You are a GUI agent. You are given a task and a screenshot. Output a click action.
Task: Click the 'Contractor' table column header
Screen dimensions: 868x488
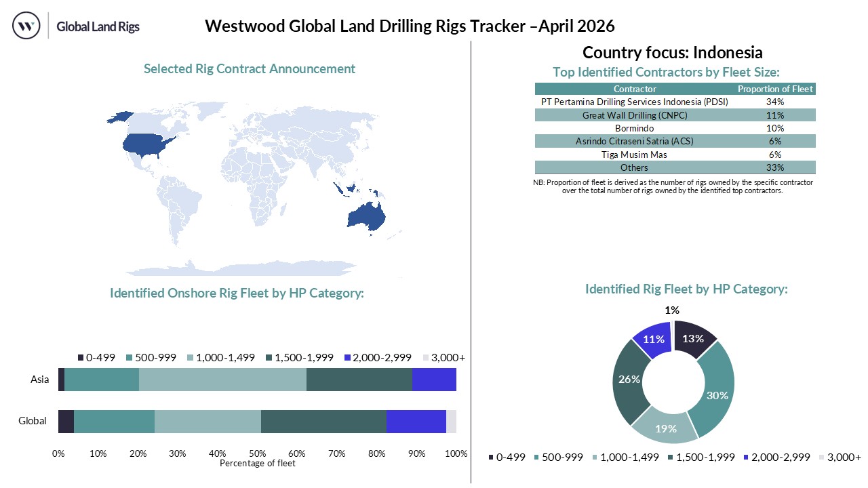tap(635, 89)
